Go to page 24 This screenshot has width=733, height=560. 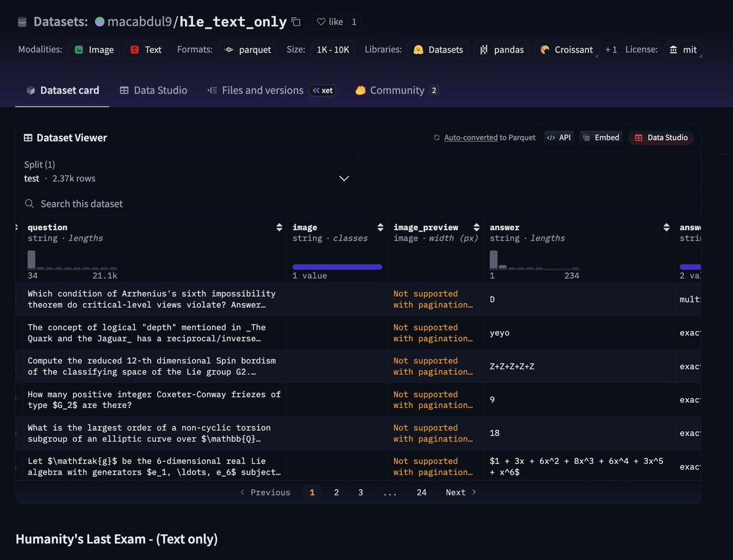[x=421, y=492]
